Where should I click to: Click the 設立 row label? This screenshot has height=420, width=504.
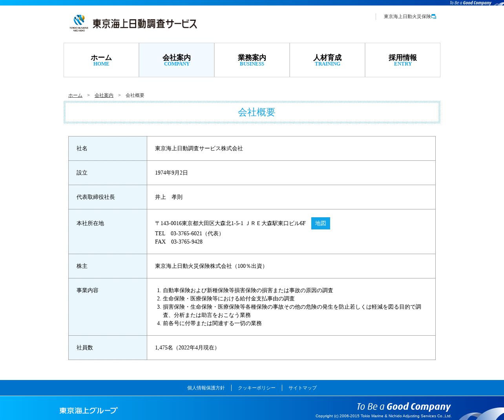tap(82, 173)
